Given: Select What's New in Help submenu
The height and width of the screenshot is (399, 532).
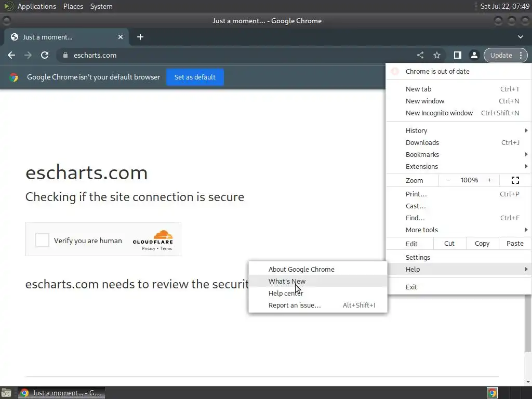Looking at the screenshot, I should 318,281.
